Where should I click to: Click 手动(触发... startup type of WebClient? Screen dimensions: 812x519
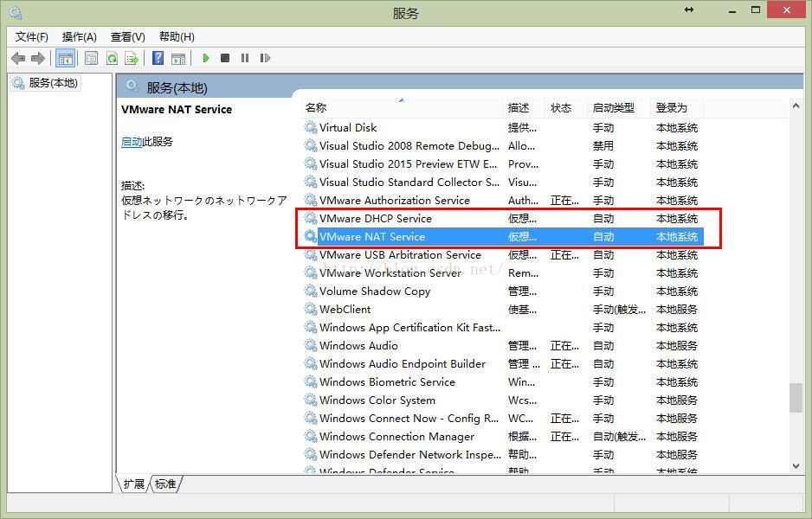tap(619, 310)
